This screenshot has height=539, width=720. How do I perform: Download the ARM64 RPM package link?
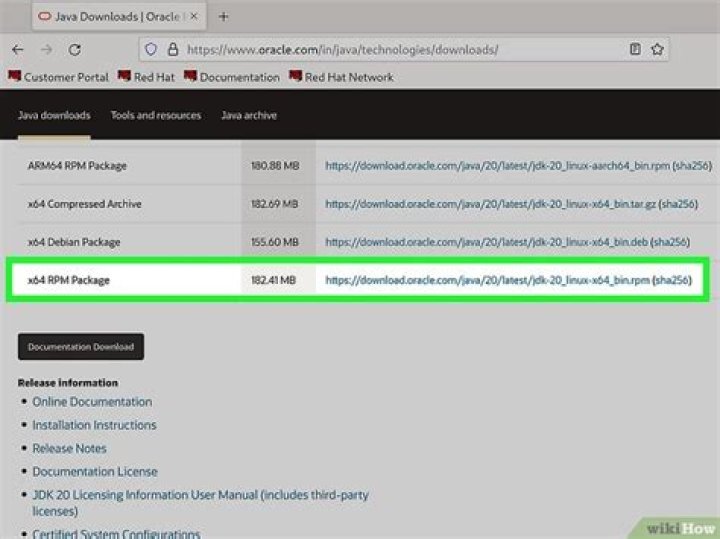497,166
